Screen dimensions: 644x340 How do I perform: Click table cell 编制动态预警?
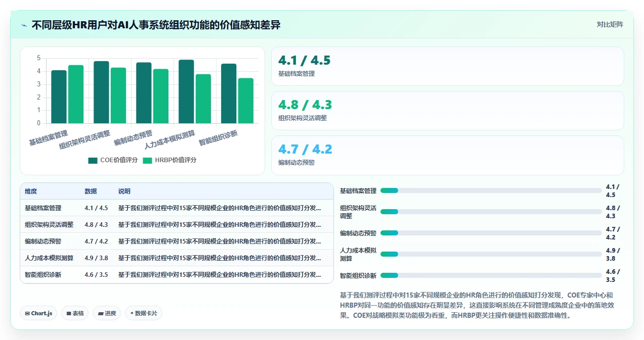43,241
